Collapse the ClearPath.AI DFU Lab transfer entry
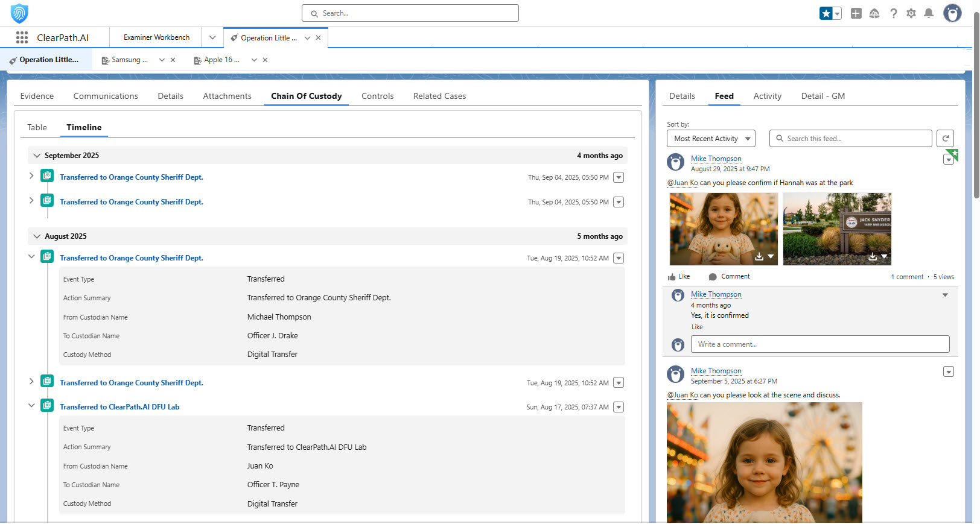 (x=31, y=406)
